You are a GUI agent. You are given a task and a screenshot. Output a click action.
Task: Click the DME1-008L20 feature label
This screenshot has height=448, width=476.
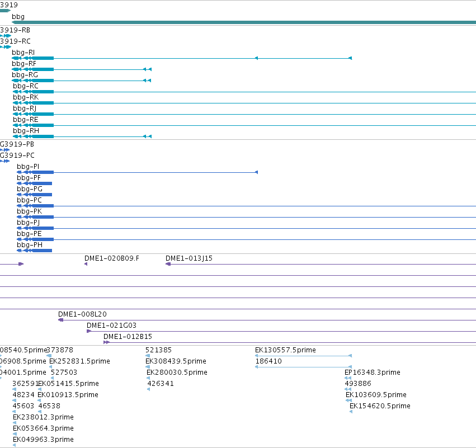[82, 314]
